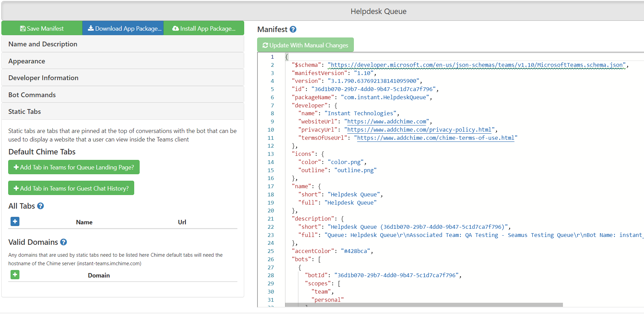Expand the Bot Commands section
Viewport: 644px width, 314px height.
(x=123, y=95)
